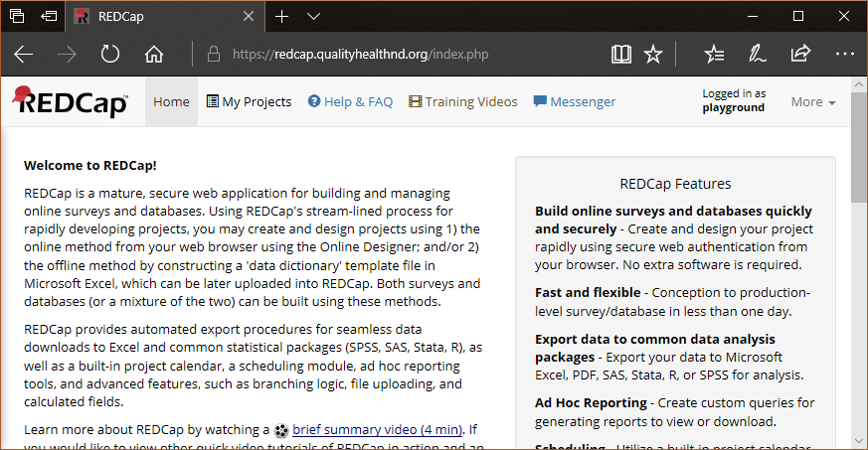Screen dimensions: 868x450
Task: Go forward with the forward arrow
Action: pyautogui.click(x=67, y=55)
